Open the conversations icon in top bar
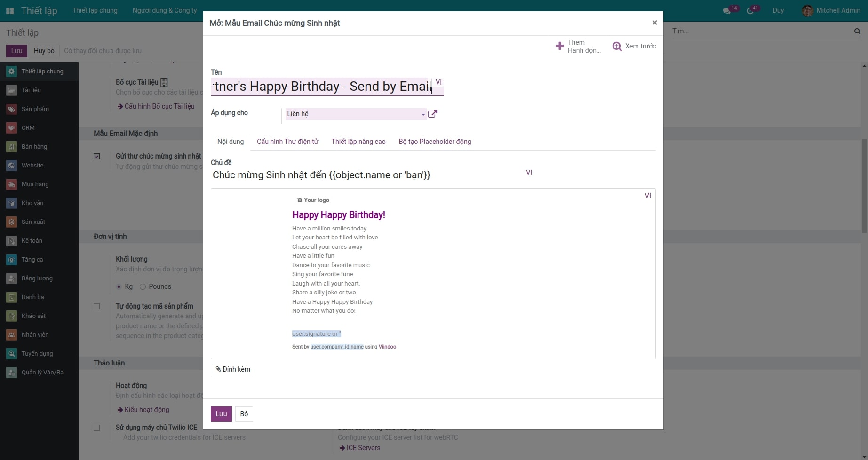Viewport: 868px width, 460px height. coord(726,9)
